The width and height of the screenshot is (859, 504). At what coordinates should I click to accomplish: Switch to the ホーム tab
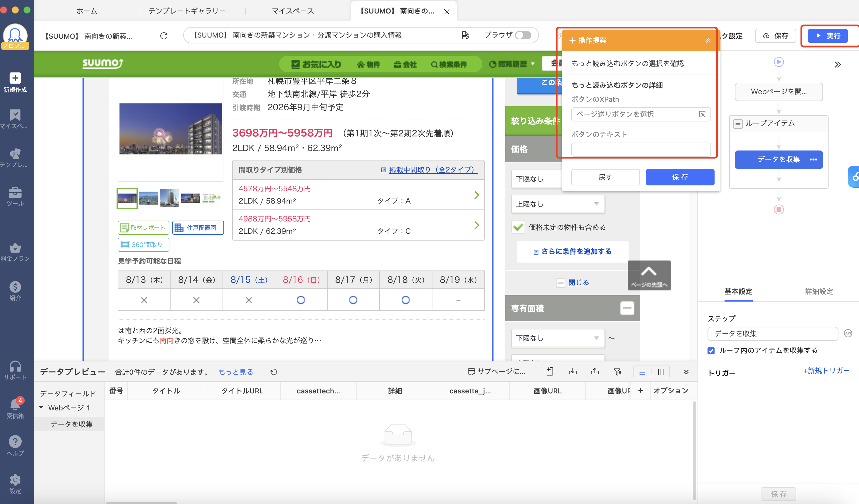pyautogui.click(x=87, y=11)
